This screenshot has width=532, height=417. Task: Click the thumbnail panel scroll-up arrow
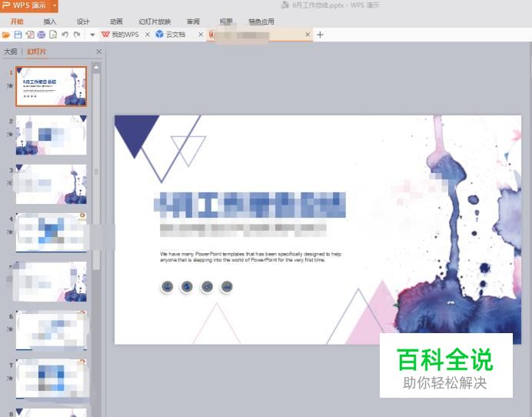(96, 68)
